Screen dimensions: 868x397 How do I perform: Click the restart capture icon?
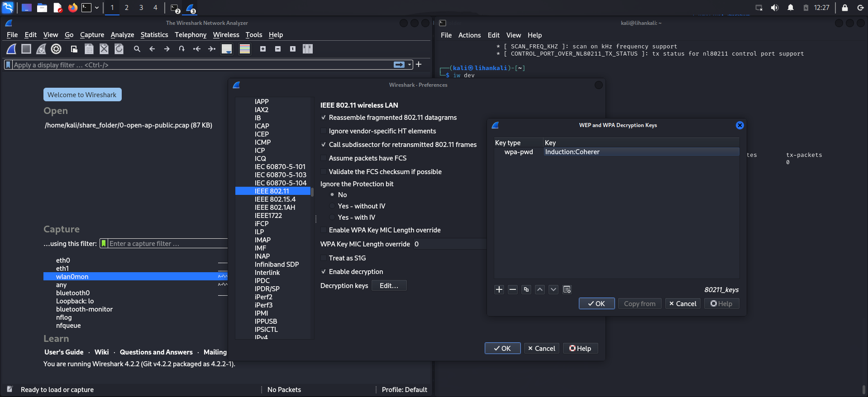(41, 49)
